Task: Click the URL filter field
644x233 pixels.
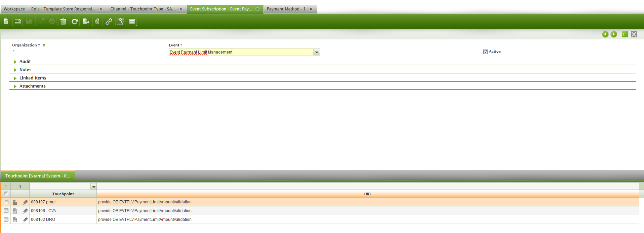Action: 368,187
